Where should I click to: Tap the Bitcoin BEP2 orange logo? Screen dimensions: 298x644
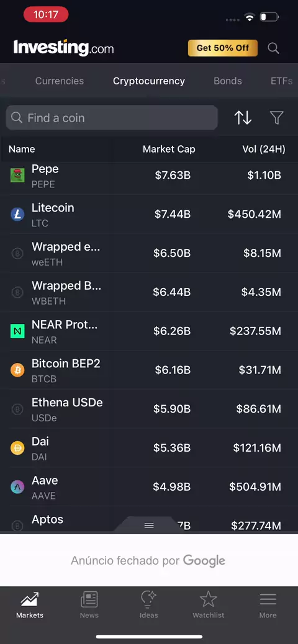point(17,370)
